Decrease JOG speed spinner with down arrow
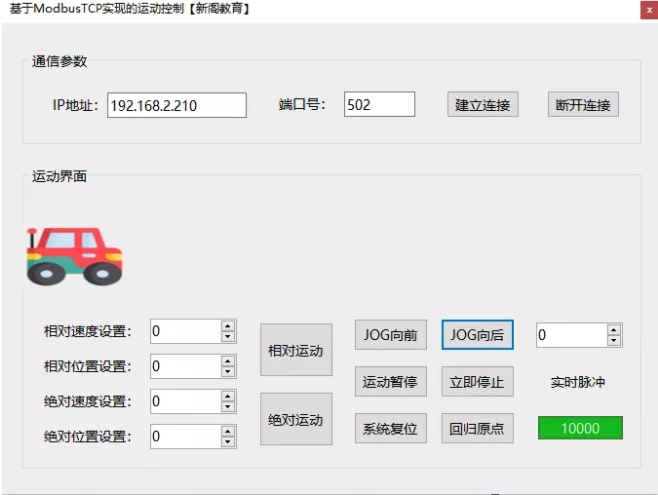 pos(614,340)
